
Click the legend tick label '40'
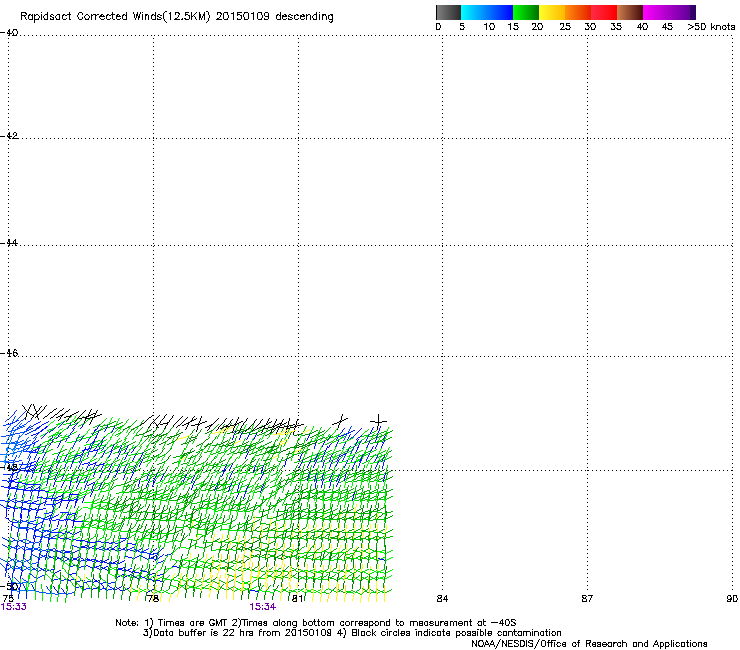[x=642, y=27]
